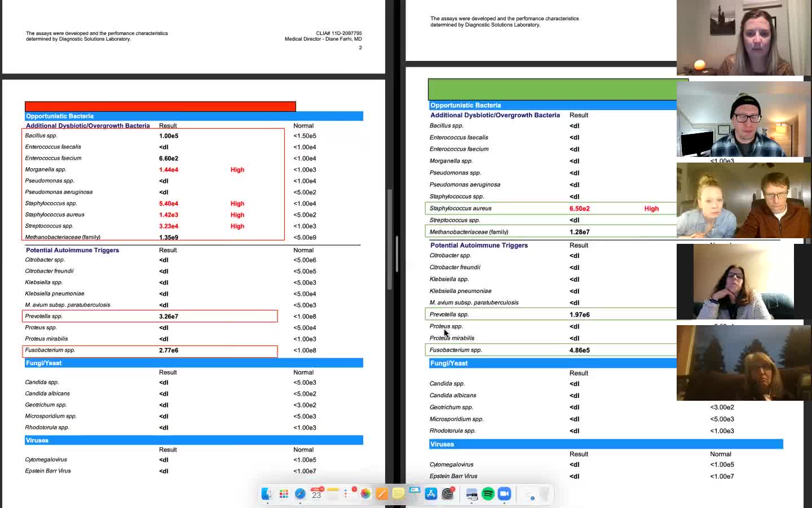Viewport: 812px width, 508px height.
Task: Click Klebsiella pneumoniae in right report
Action: point(461,291)
